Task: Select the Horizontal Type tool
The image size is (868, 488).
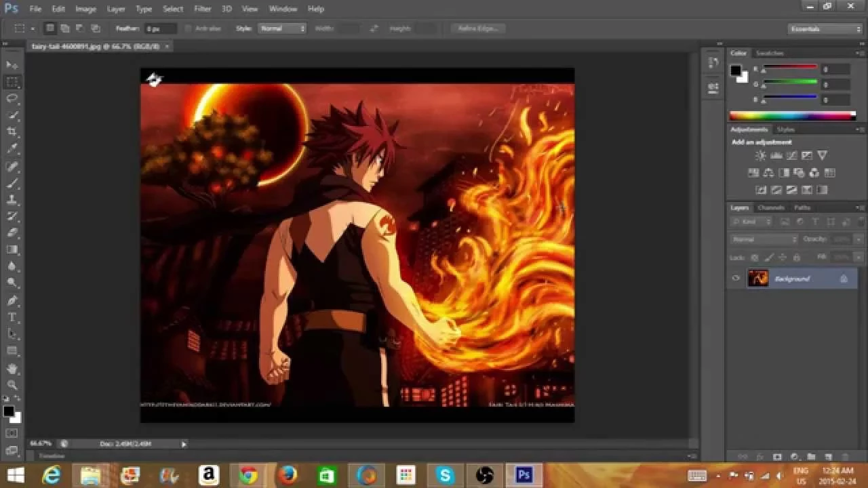Action: (12, 317)
